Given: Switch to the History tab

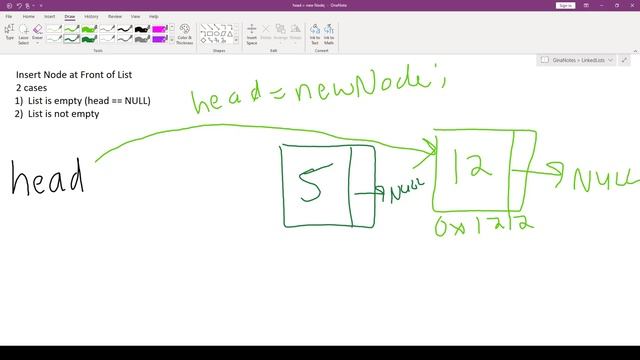Looking at the screenshot, I should click(x=91, y=16).
